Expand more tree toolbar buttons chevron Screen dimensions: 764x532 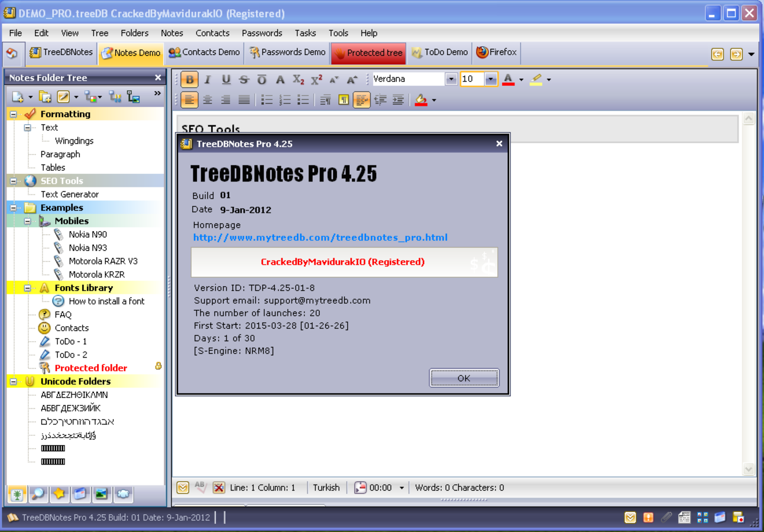[x=157, y=93]
